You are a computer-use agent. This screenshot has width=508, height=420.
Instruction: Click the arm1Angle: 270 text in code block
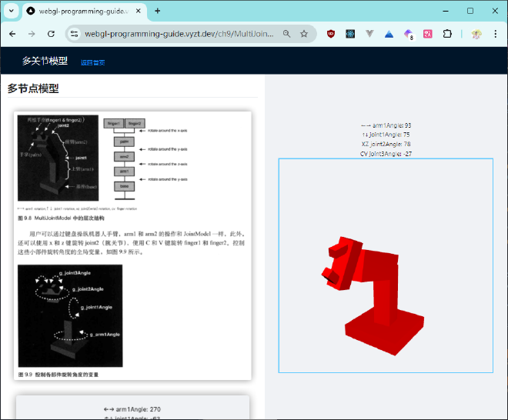click(132, 409)
